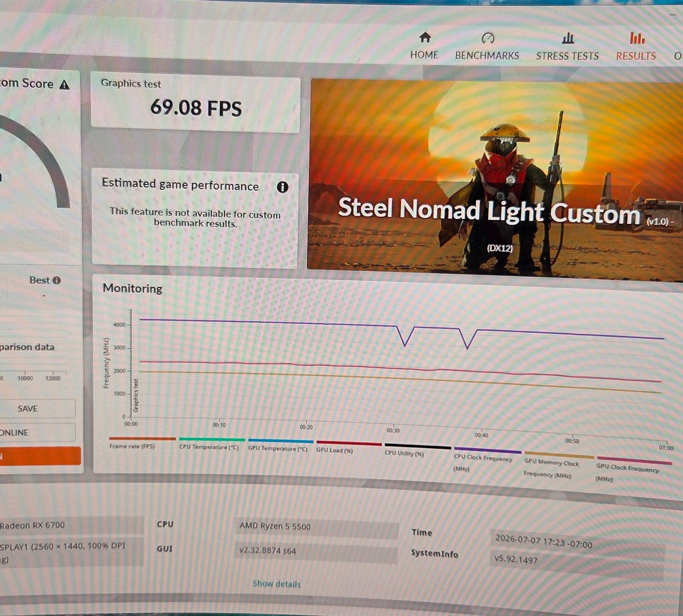Screen dimensions: 683x616
Task: Click the gauge icon above BENCHMARKS
Action: pyautogui.click(x=488, y=38)
